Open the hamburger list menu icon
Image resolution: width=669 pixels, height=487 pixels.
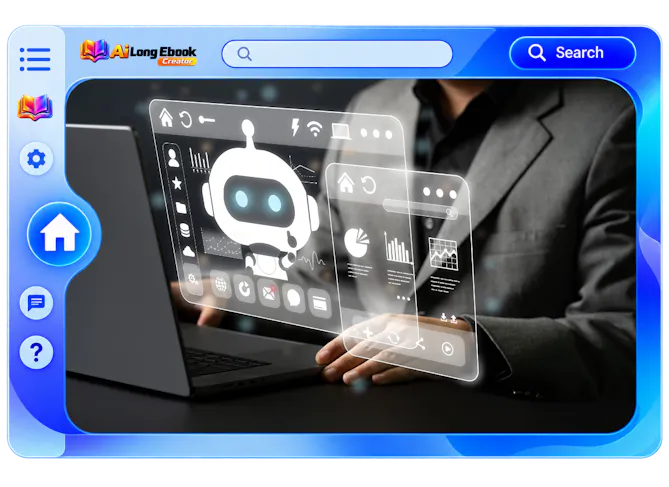(x=35, y=59)
